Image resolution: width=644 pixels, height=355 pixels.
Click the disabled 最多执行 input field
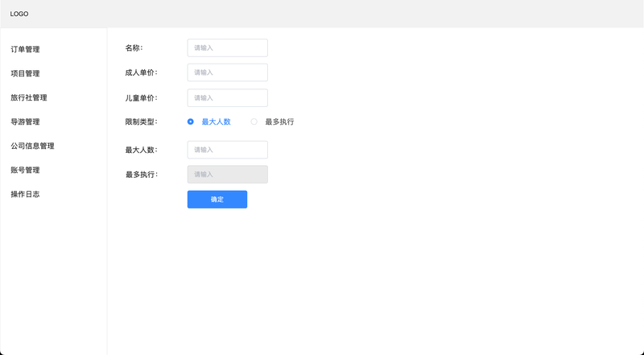228,175
